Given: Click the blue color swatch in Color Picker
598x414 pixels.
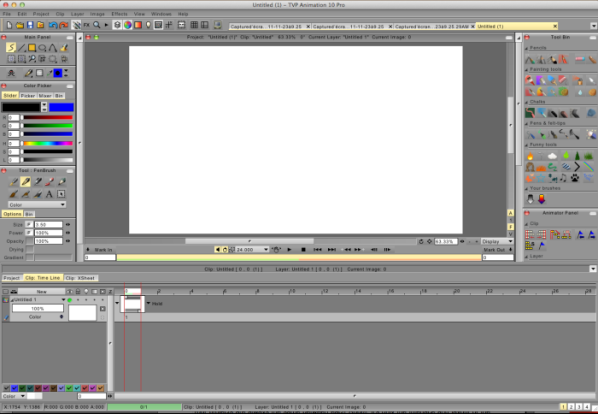Looking at the screenshot, I should 61,107.
